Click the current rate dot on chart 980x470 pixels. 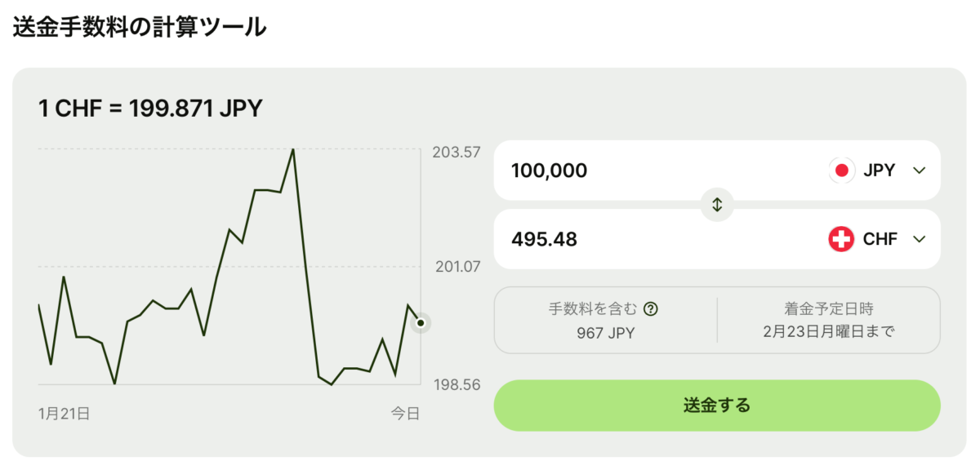pos(421,323)
